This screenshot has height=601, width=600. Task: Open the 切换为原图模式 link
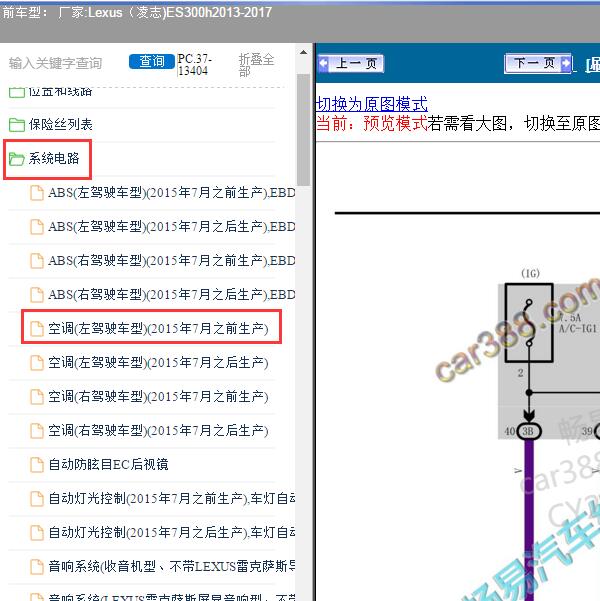pyautogui.click(x=372, y=104)
